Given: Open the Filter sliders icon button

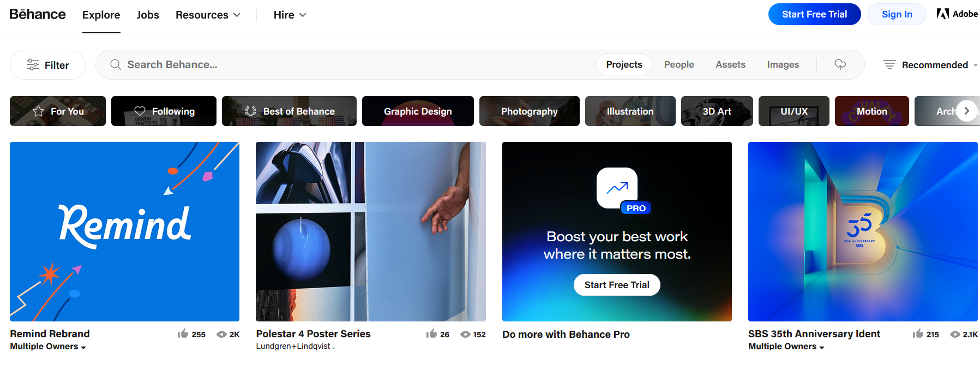Looking at the screenshot, I should [x=48, y=65].
